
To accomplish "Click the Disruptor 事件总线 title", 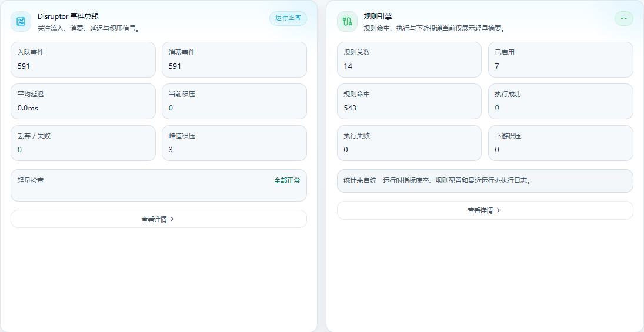I will click(x=68, y=16).
